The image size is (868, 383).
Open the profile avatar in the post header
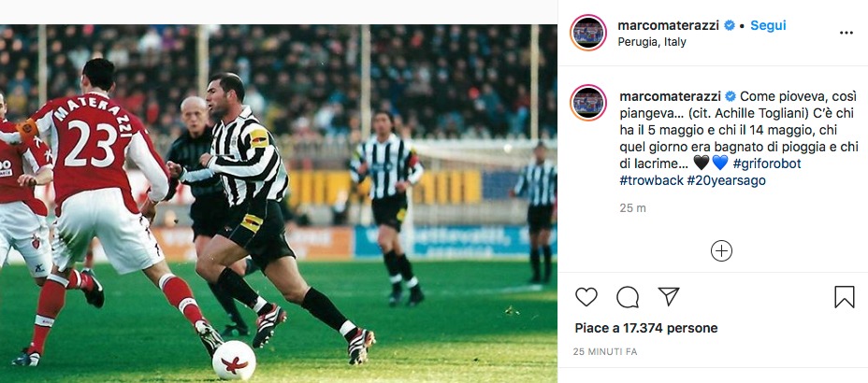[589, 33]
